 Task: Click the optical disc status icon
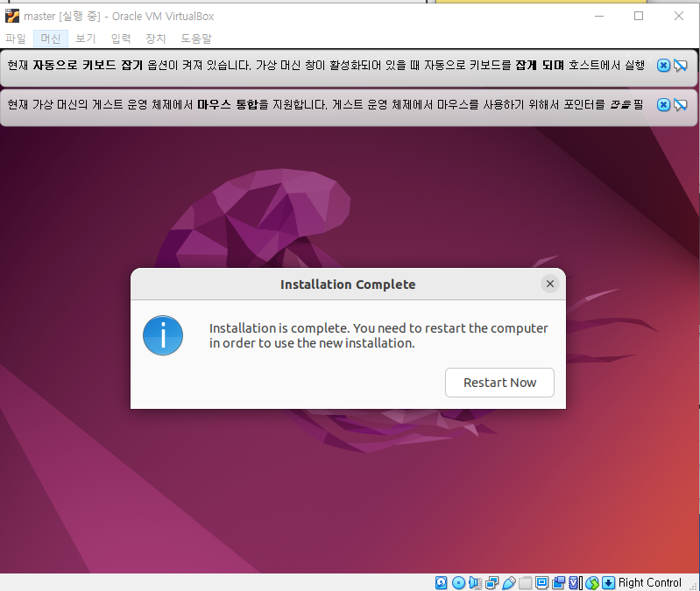click(x=458, y=582)
